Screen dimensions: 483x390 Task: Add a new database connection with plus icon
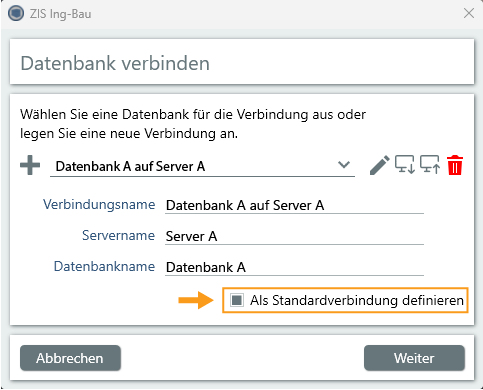(x=30, y=165)
